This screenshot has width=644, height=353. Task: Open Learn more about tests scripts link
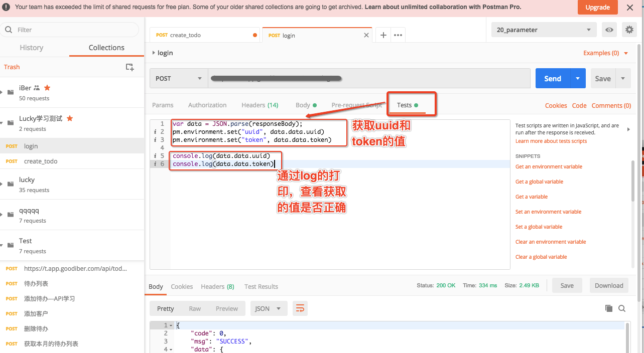[x=551, y=141]
